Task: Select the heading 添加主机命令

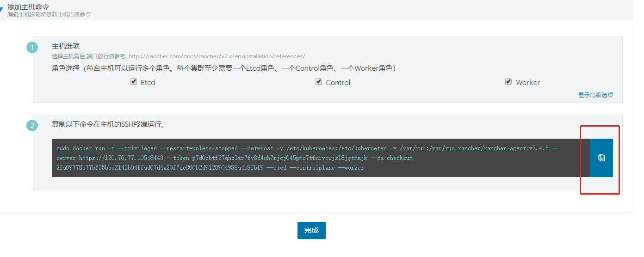Action: point(28,6)
